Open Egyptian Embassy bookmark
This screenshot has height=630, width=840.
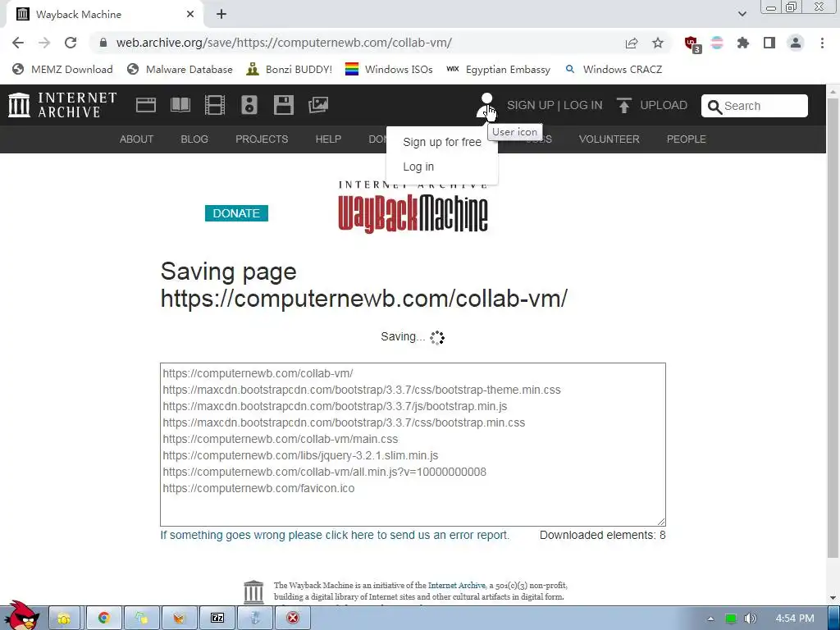[498, 70]
